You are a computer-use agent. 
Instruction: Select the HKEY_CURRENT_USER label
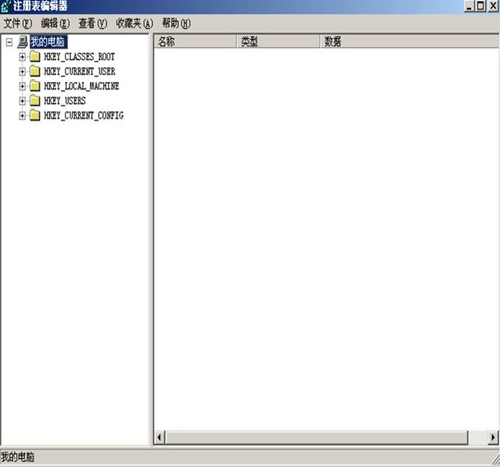click(x=80, y=71)
